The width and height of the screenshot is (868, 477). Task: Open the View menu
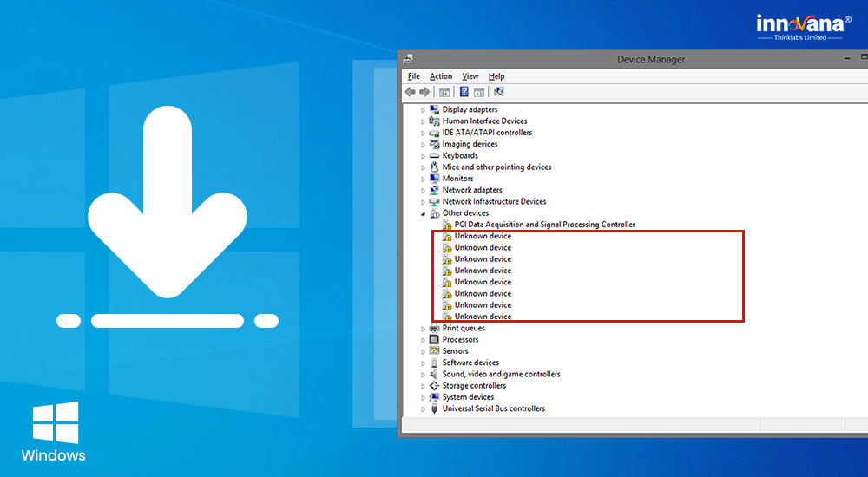click(470, 76)
